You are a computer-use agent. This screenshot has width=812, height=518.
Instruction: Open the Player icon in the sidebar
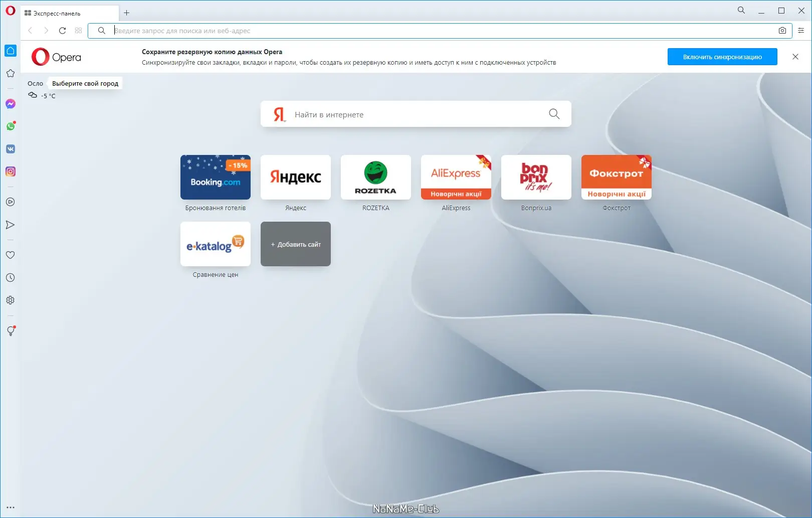pyautogui.click(x=11, y=202)
